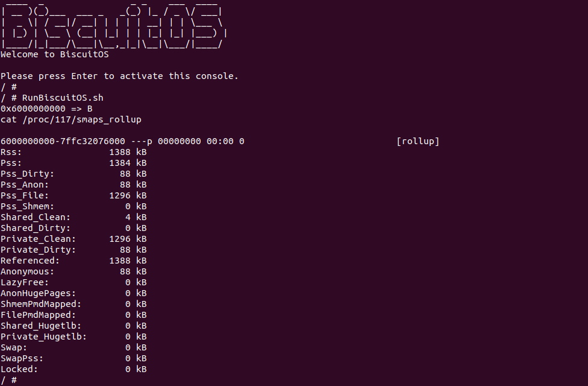Click the [rollup] label
Image resolution: width=588 pixels, height=386 pixels.
(x=418, y=141)
